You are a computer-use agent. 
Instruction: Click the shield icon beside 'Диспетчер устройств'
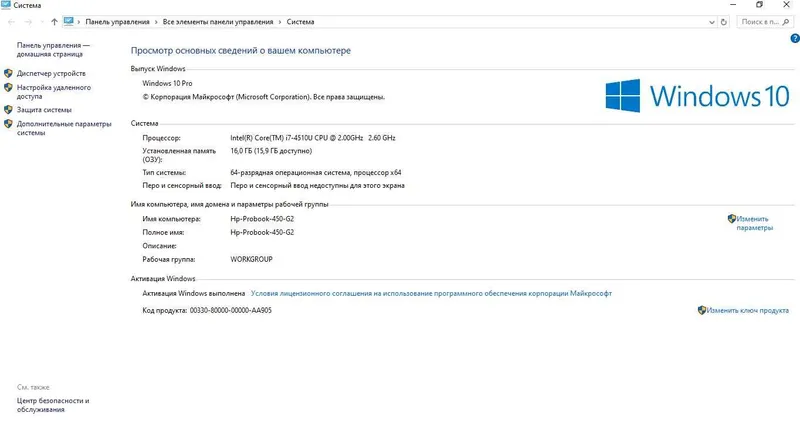[x=8, y=73]
